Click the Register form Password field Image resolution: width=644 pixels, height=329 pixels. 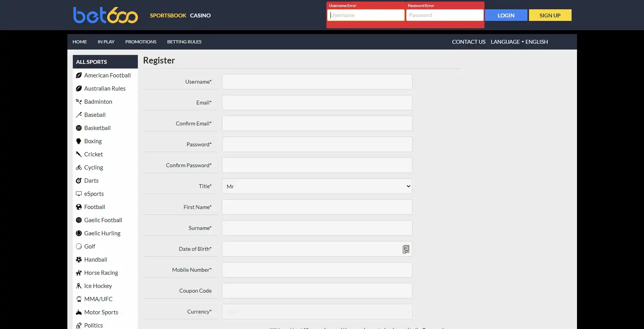click(317, 144)
